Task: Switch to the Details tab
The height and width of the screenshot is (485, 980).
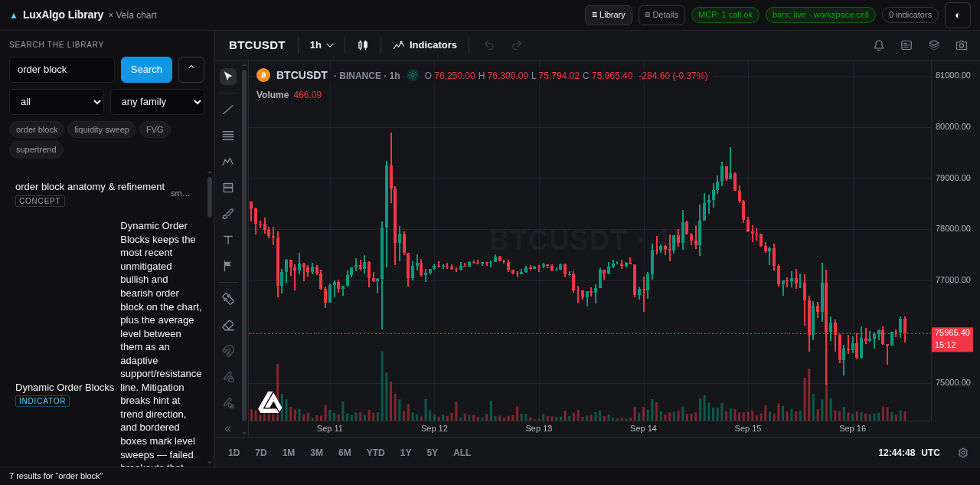Action: click(x=661, y=15)
